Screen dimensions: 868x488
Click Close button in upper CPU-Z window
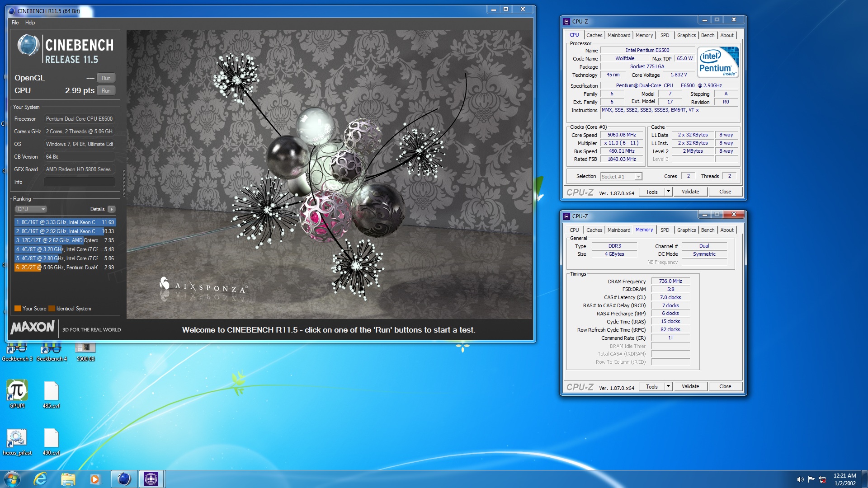pyautogui.click(x=725, y=192)
